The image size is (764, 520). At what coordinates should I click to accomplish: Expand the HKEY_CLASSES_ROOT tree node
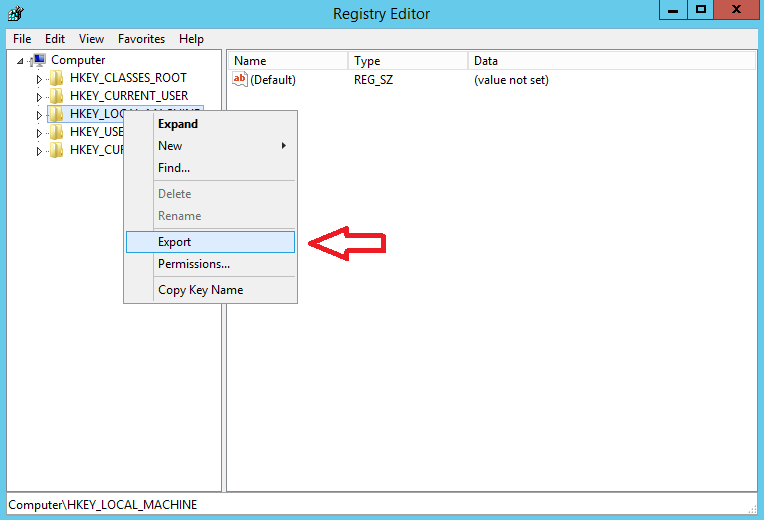click(x=40, y=79)
